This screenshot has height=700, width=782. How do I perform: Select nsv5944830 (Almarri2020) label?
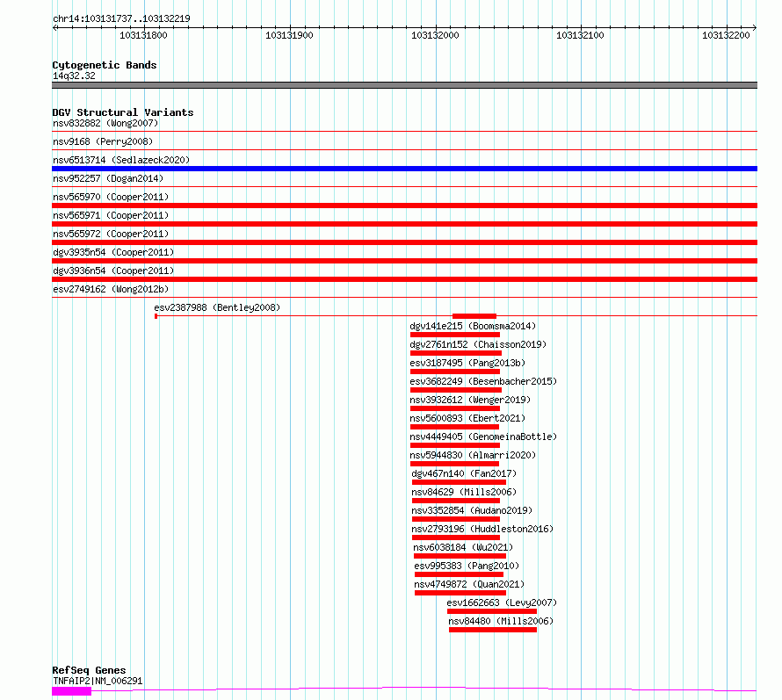473,455
